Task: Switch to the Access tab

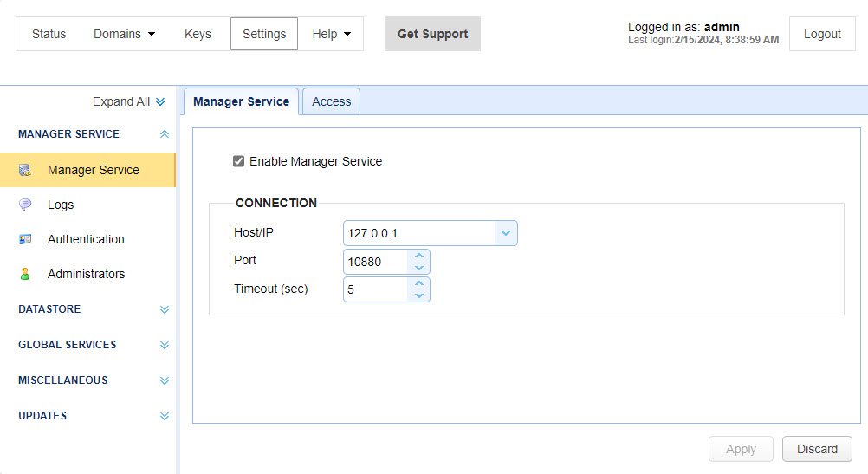Action: coord(331,101)
